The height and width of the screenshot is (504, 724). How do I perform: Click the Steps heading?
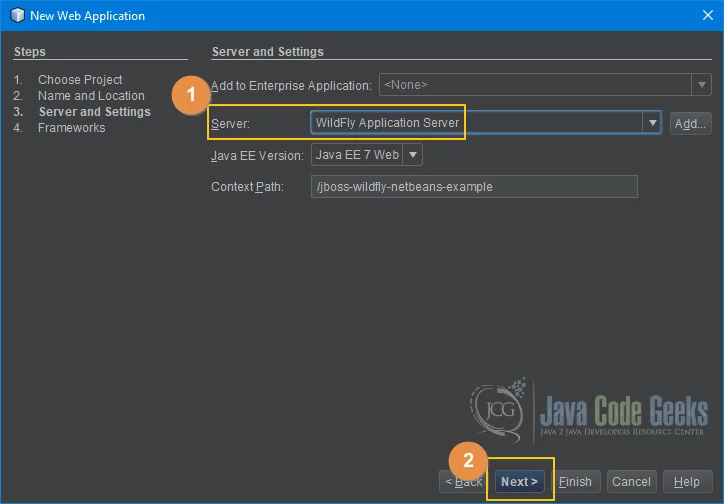tap(30, 52)
